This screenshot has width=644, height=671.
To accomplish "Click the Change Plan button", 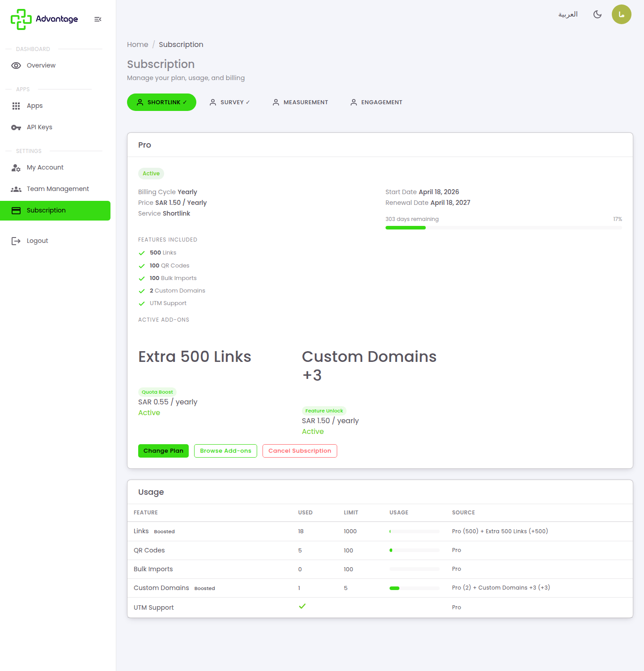I will coord(163,451).
